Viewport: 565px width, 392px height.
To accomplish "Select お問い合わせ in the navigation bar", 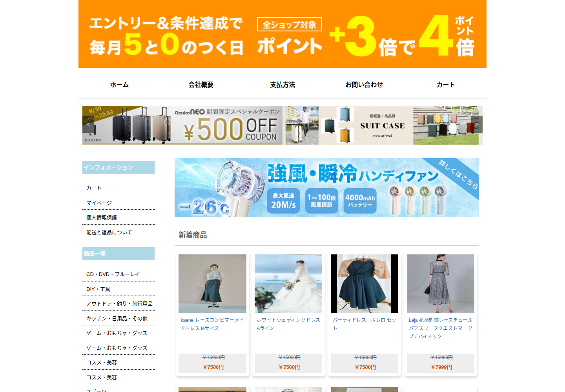I will tap(364, 85).
